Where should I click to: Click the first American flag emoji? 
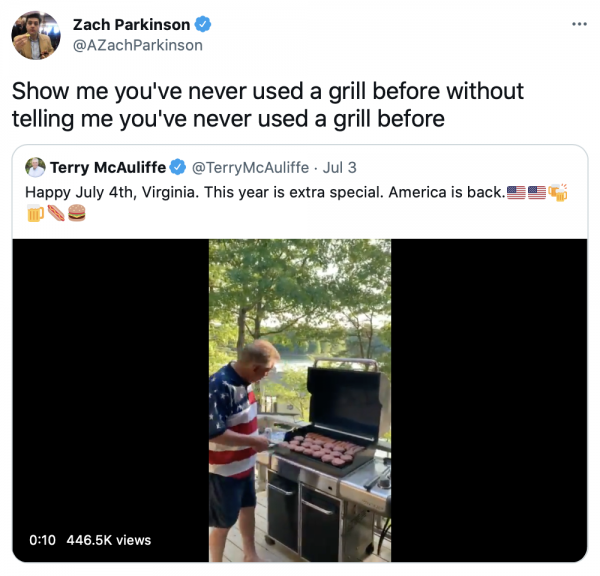point(516,193)
